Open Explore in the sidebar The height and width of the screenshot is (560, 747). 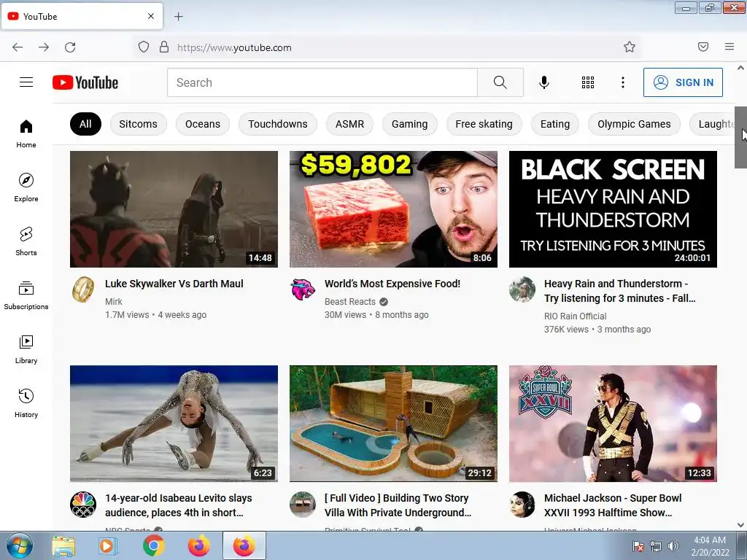point(26,187)
